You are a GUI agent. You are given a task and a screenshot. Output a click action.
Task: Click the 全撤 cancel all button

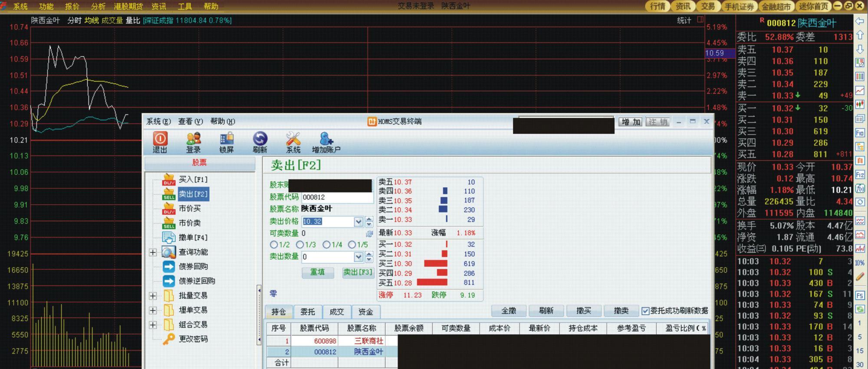pyautogui.click(x=509, y=311)
